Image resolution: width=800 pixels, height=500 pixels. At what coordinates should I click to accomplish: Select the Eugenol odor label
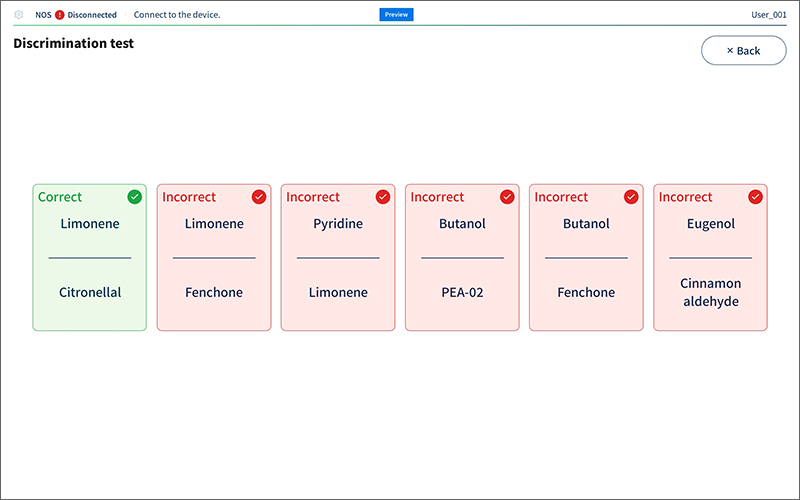710,224
